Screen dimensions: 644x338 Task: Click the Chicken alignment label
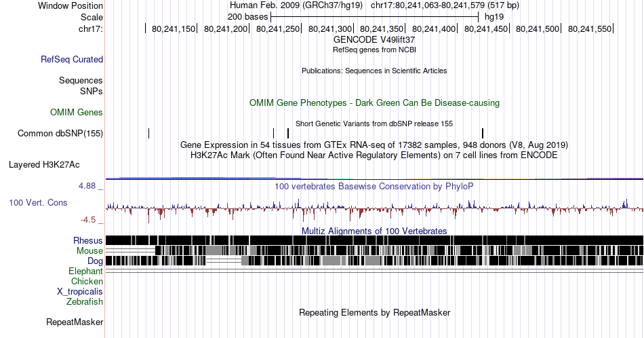[x=87, y=281]
